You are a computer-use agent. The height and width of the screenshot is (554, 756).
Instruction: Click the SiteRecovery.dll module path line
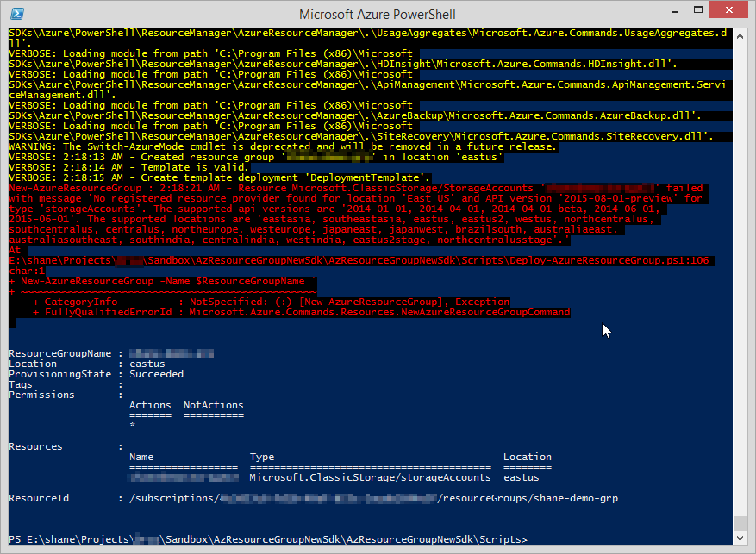(360, 136)
